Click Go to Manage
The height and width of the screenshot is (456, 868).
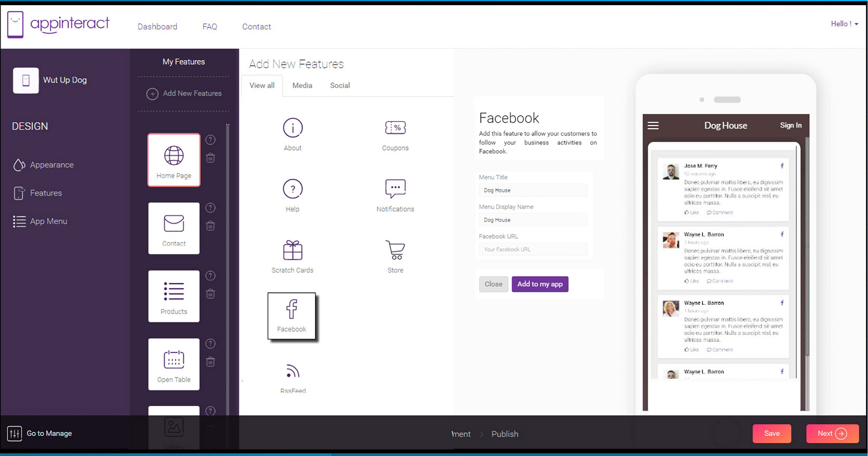tap(40, 434)
